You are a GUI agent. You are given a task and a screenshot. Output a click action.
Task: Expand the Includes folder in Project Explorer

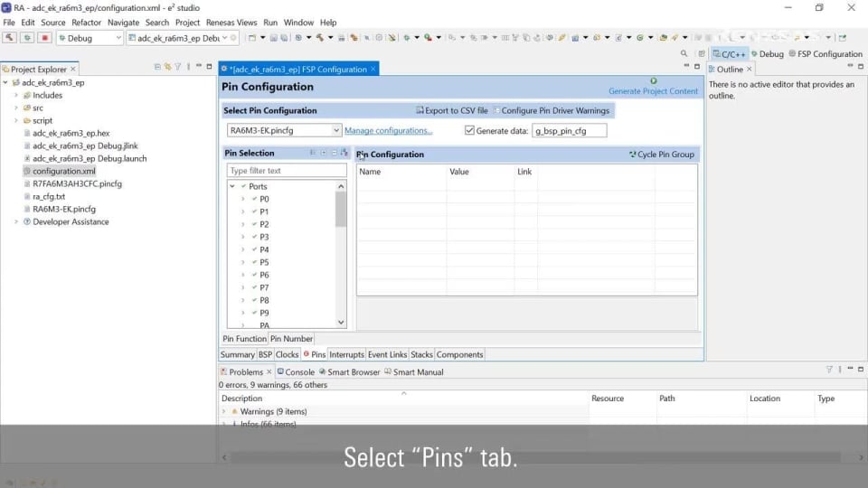tap(16, 95)
